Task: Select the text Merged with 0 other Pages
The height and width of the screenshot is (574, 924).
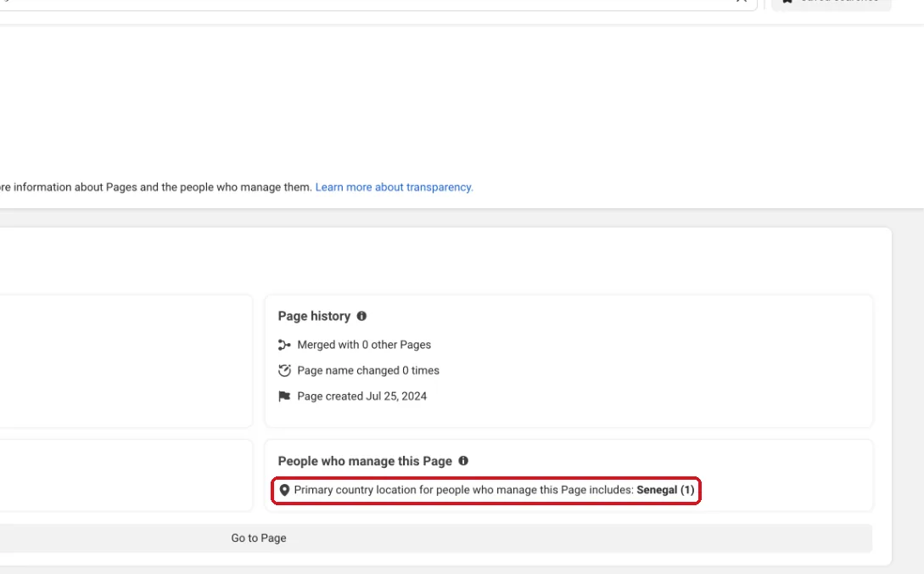Action: 364,345
